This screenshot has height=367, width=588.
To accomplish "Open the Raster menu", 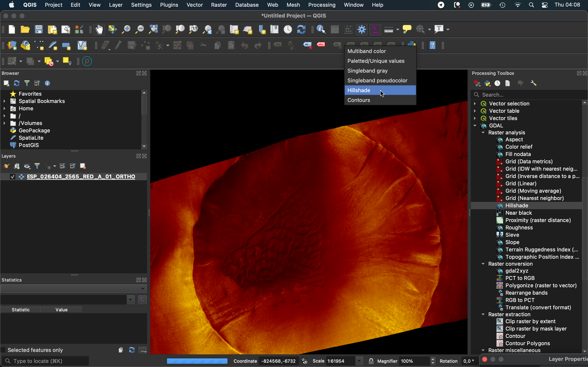I will 219,5.
